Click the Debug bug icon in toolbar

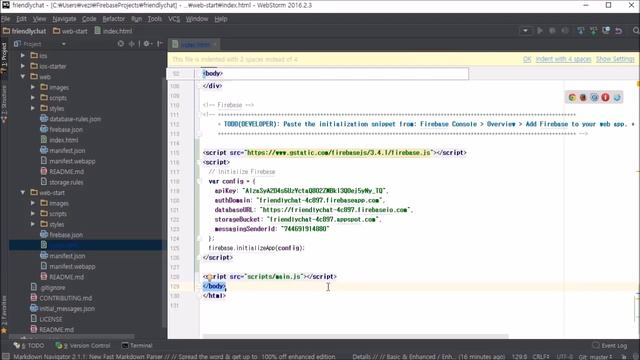(x=552, y=31)
